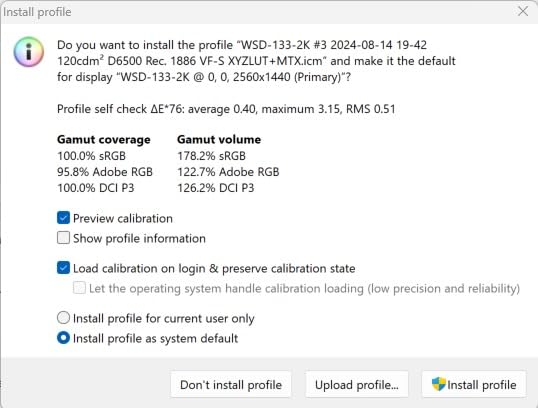Click the UAC shield icon on Install profile
This screenshot has width=538, height=408.
(438, 384)
